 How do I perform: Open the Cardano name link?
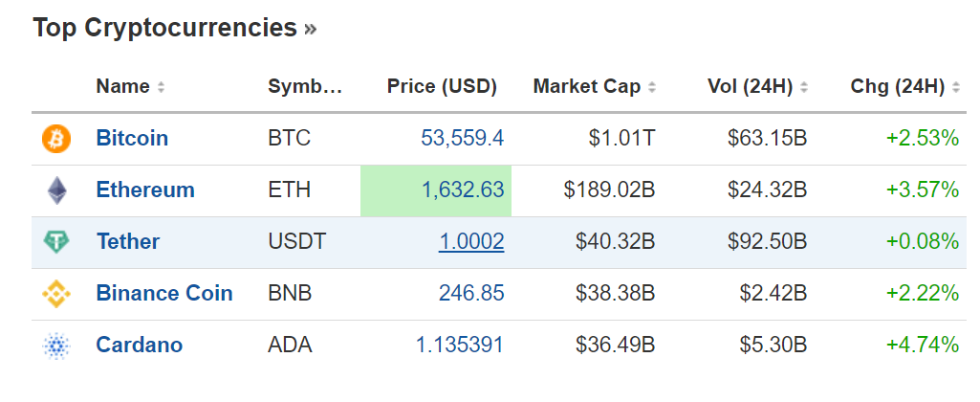coord(140,346)
